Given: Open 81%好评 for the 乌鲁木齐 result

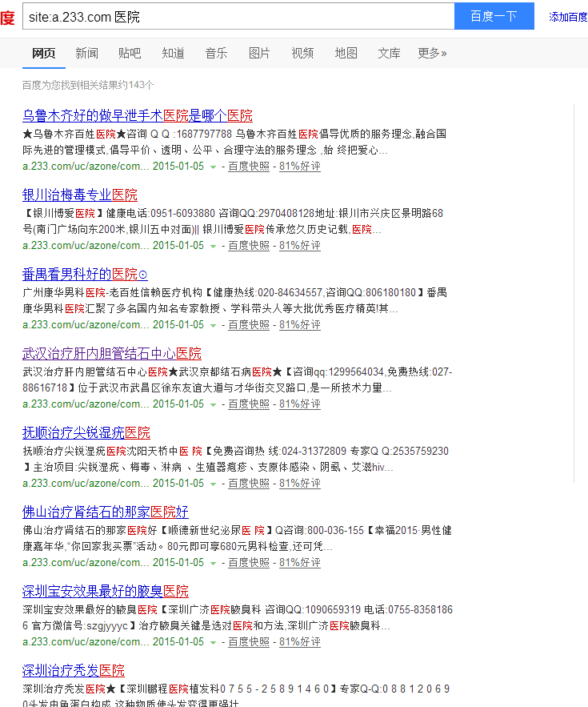Looking at the screenshot, I should tap(300, 167).
